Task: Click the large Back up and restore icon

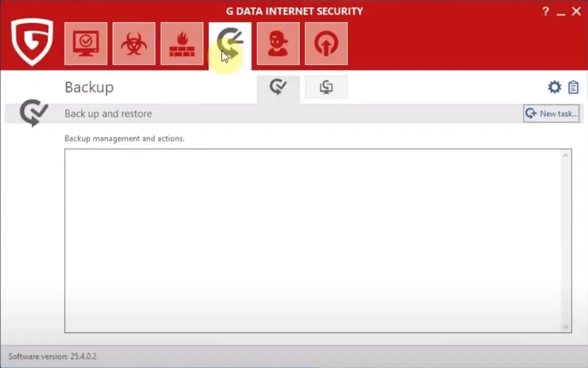Action: [34, 113]
